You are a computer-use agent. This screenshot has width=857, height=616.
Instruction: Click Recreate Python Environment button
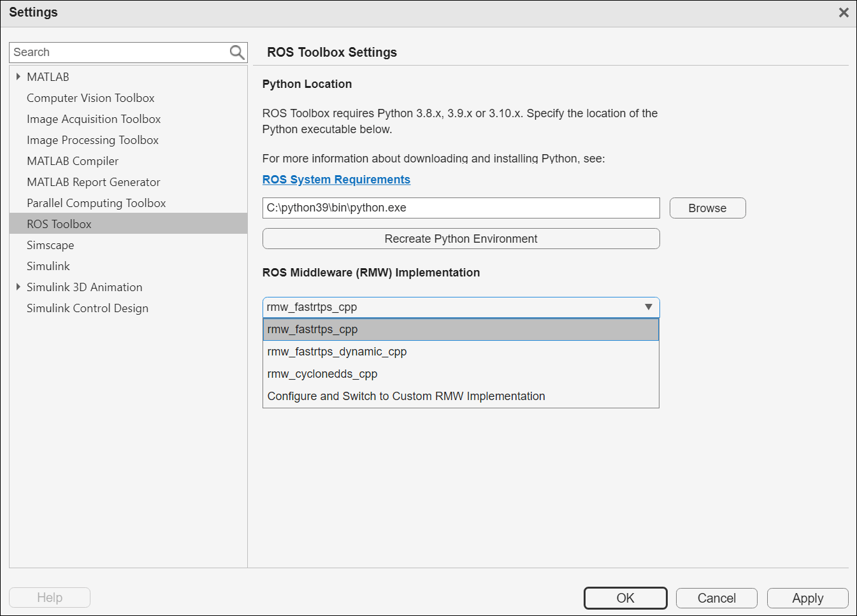(461, 239)
